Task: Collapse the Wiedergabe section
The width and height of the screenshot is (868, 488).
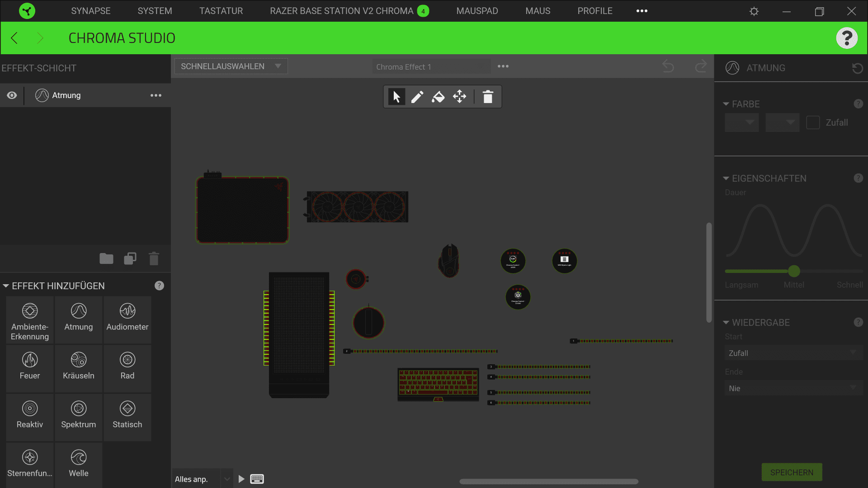Action: click(726, 323)
